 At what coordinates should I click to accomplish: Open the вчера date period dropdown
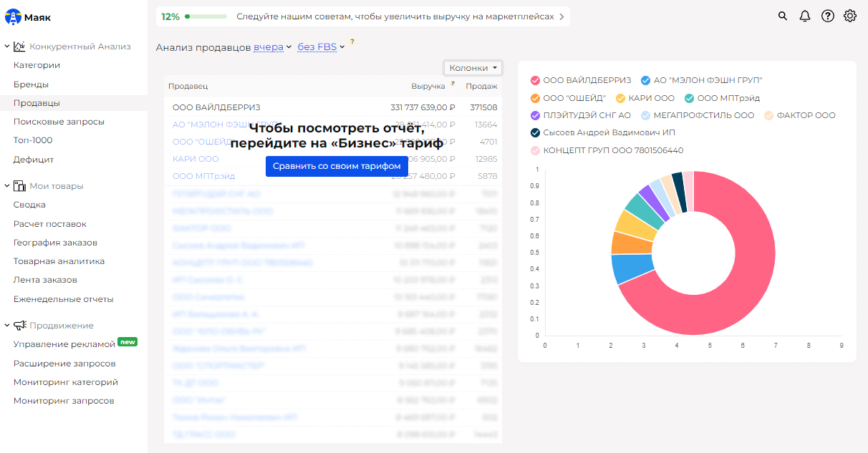coord(272,47)
